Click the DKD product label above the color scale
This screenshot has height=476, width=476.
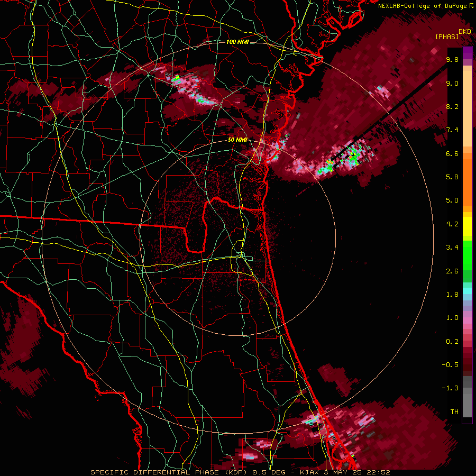tap(465, 32)
